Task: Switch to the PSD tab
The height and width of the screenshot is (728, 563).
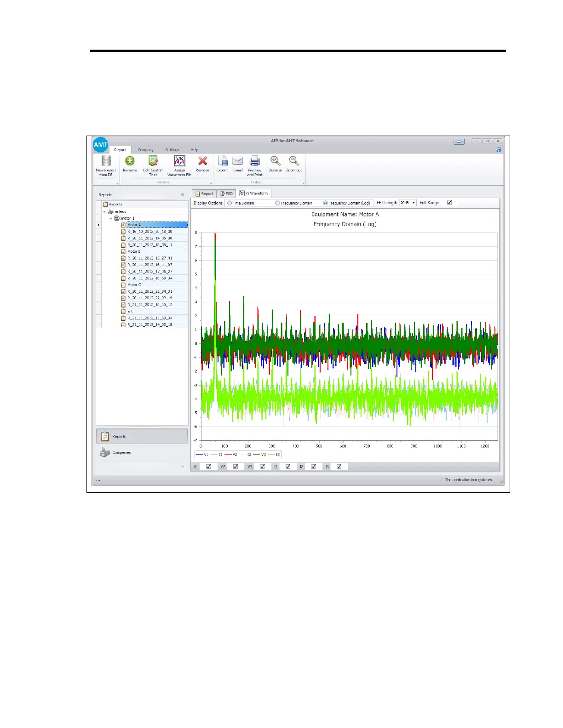Action: coord(226,193)
